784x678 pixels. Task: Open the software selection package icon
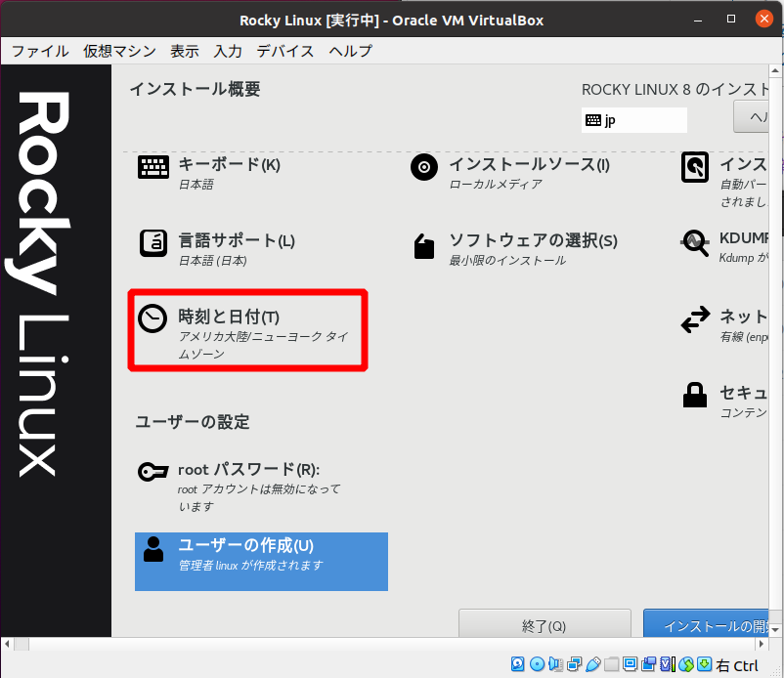pyautogui.click(x=424, y=246)
